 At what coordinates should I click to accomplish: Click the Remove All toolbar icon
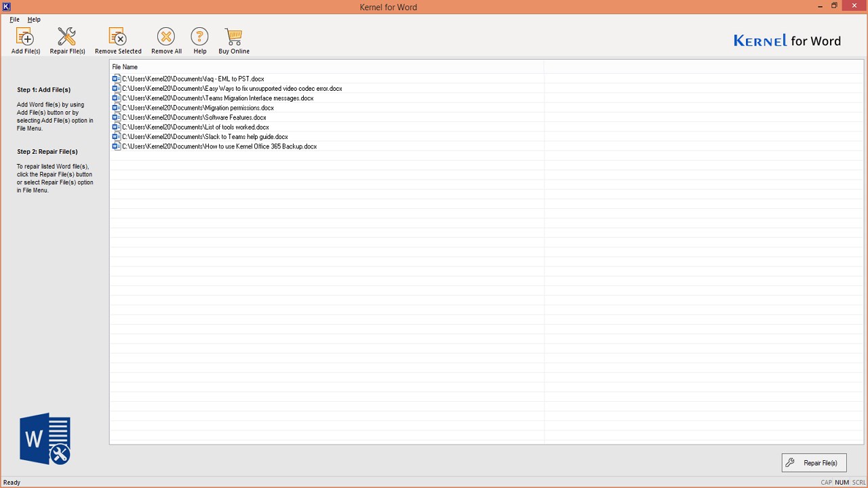(x=166, y=41)
